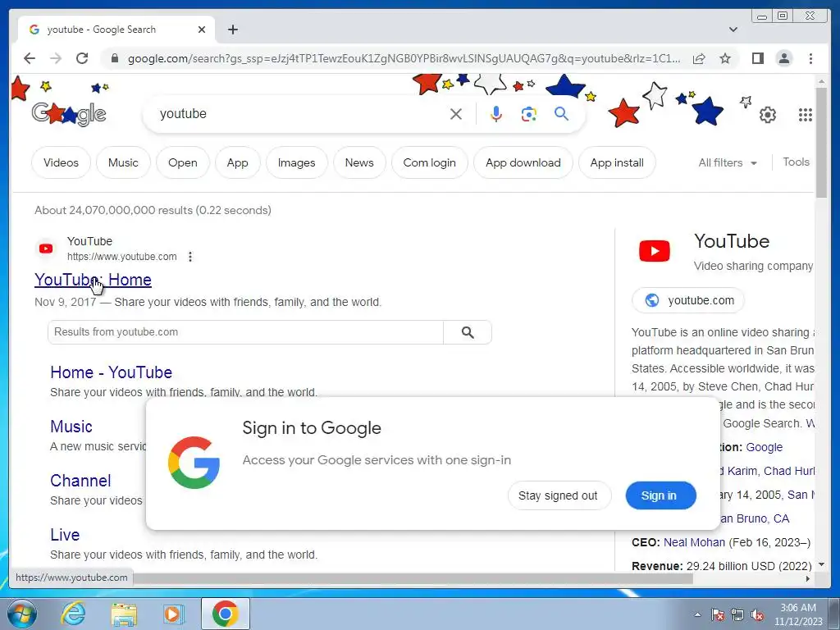
Task: Click the Google doodle logo
Action: 69,113
